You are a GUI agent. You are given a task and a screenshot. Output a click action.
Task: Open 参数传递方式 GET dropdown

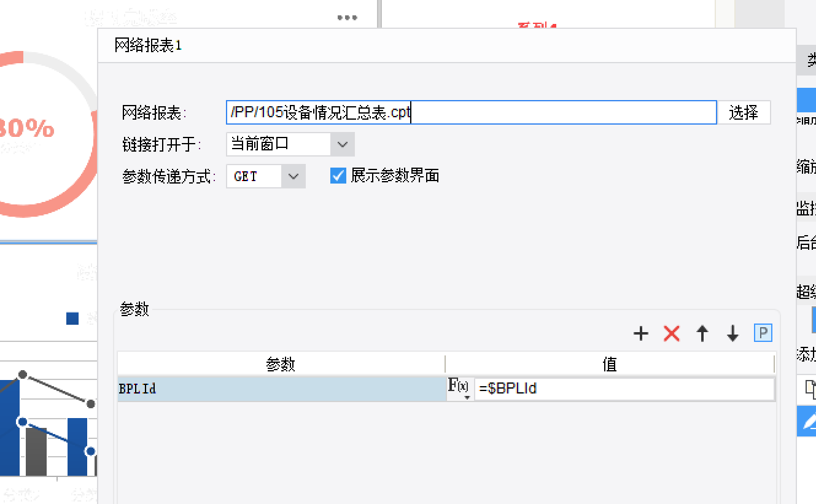point(265,176)
